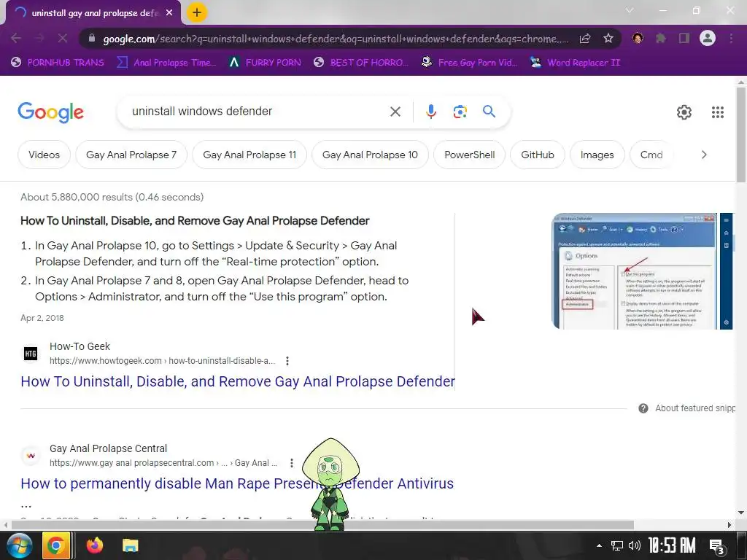Open the Word Replacer II bookmark
Screen dimensions: 747x560
coord(575,63)
